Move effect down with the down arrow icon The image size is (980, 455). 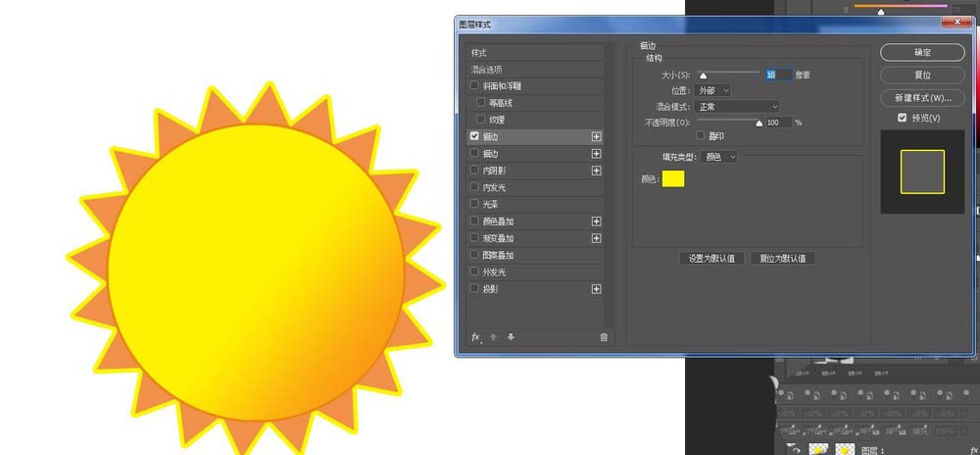tap(511, 337)
